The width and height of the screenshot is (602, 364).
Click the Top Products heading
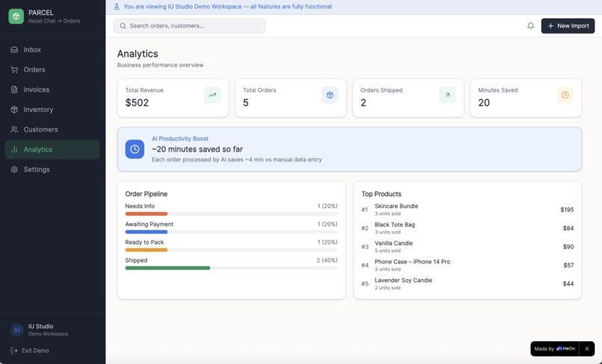coord(381,194)
